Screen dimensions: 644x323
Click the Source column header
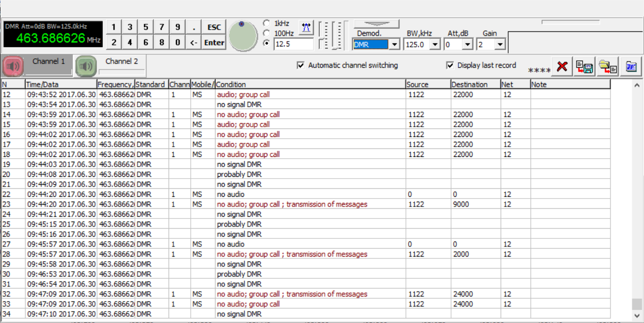tap(428, 84)
